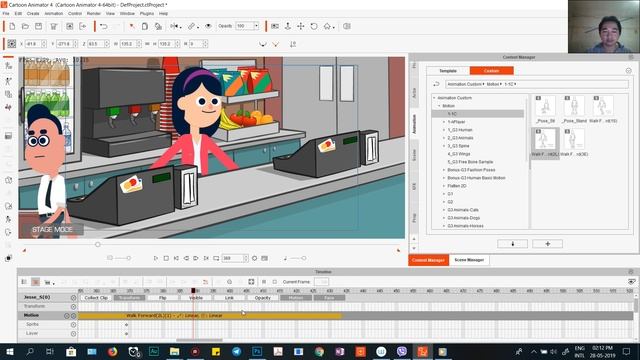Click the Play button below the stage
Screen dimensions: 640x360
156,258
